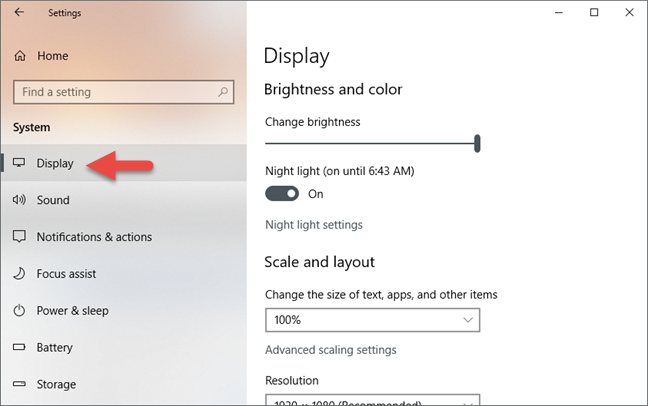The height and width of the screenshot is (406, 648).
Task: Click the Display page title
Action: 297,56
